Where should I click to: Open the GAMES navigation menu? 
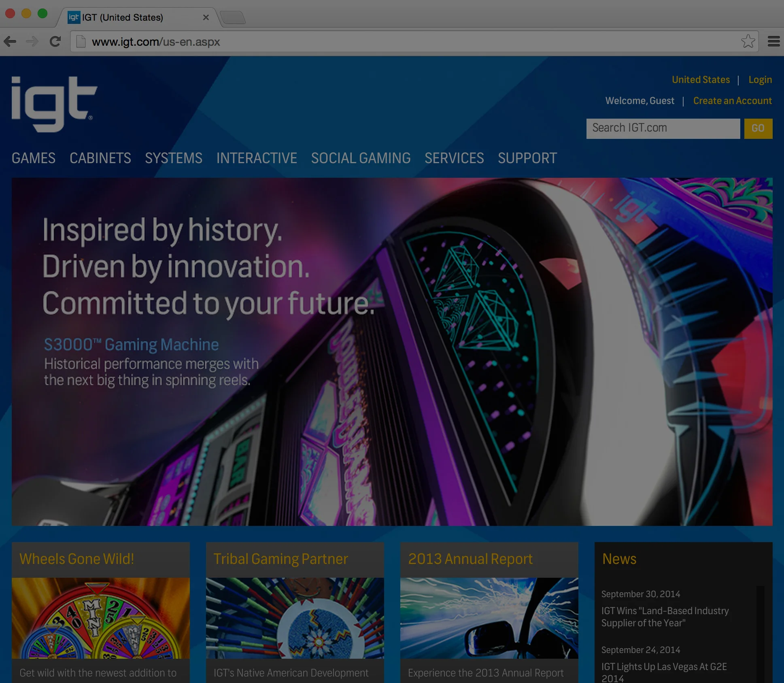coord(34,158)
